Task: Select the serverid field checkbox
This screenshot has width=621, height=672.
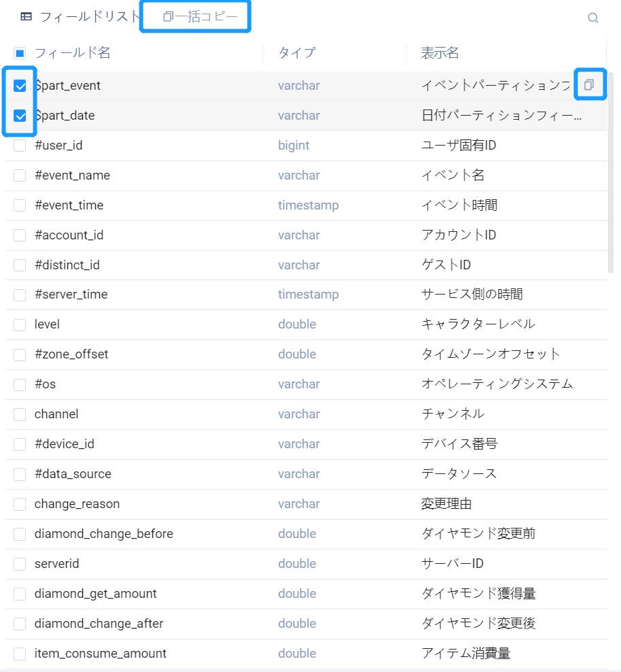Action: point(20,564)
